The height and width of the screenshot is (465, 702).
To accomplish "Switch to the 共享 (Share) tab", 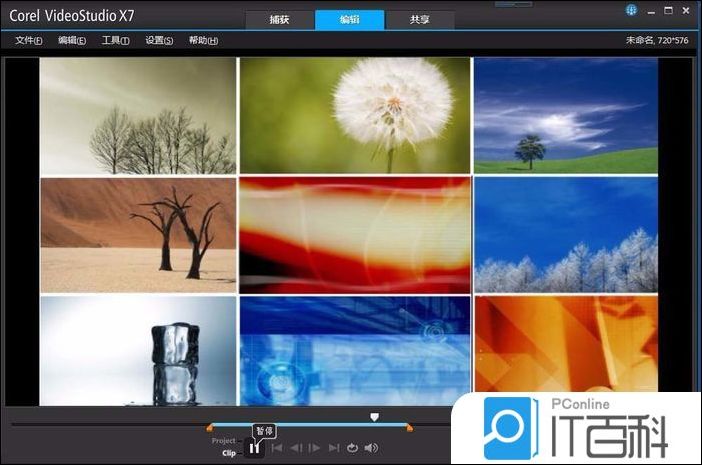I will 421,20.
